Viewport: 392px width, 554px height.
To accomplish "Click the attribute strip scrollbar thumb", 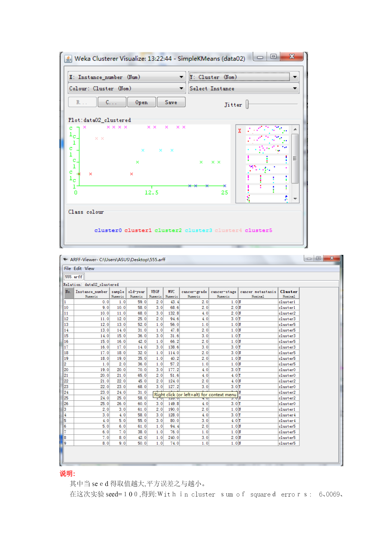I will click(x=295, y=159).
